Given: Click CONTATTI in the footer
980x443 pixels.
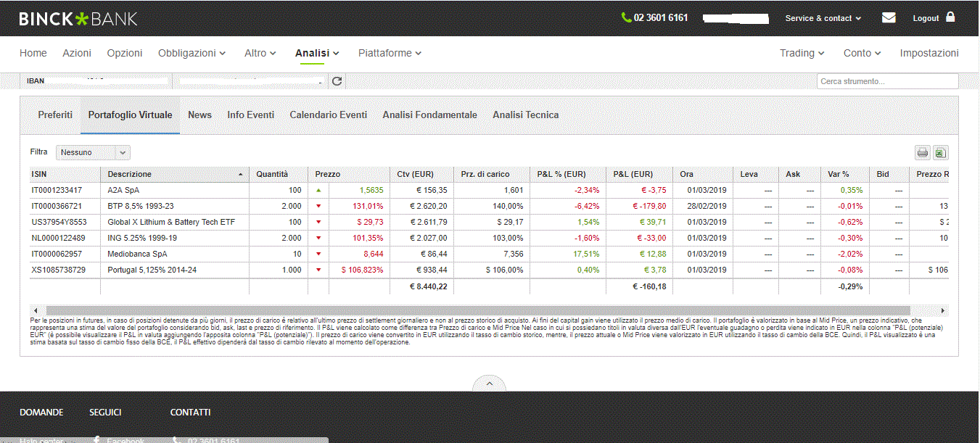Looking at the screenshot, I should (x=191, y=413).
